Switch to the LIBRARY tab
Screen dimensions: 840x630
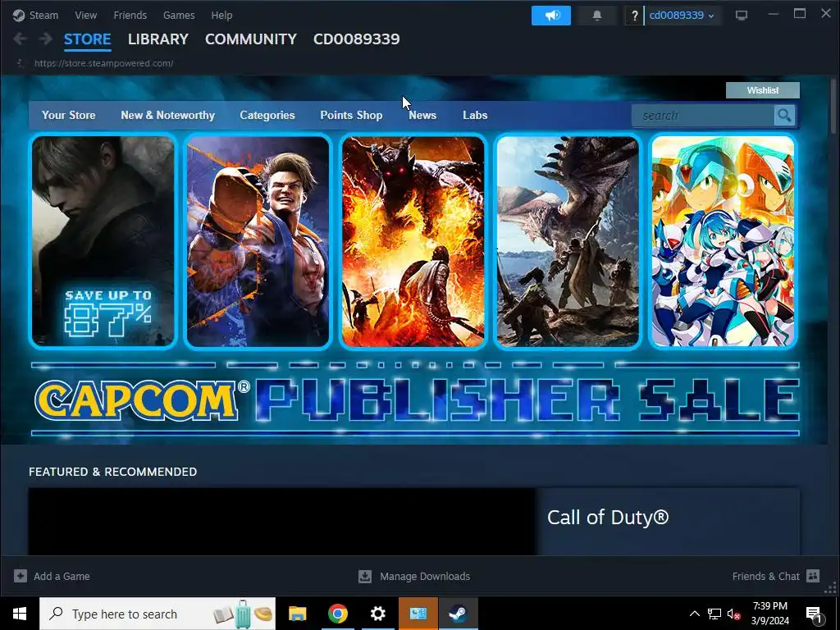click(x=158, y=39)
